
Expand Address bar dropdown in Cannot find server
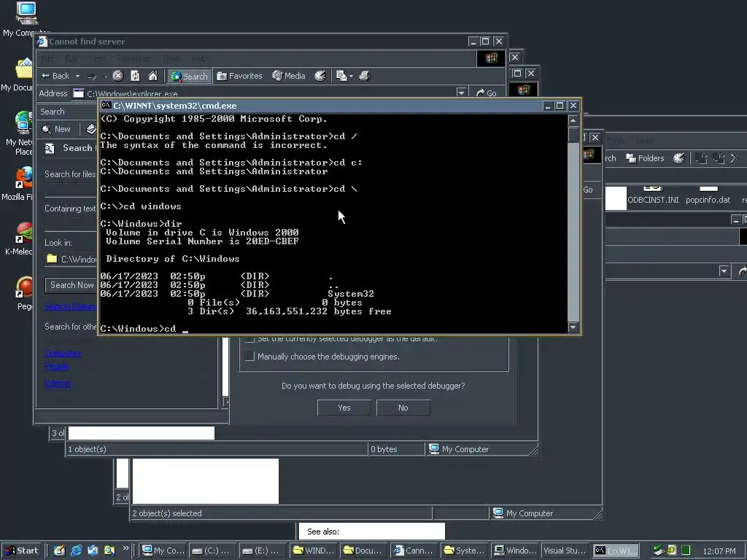pyautogui.click(x=461, y=93)
